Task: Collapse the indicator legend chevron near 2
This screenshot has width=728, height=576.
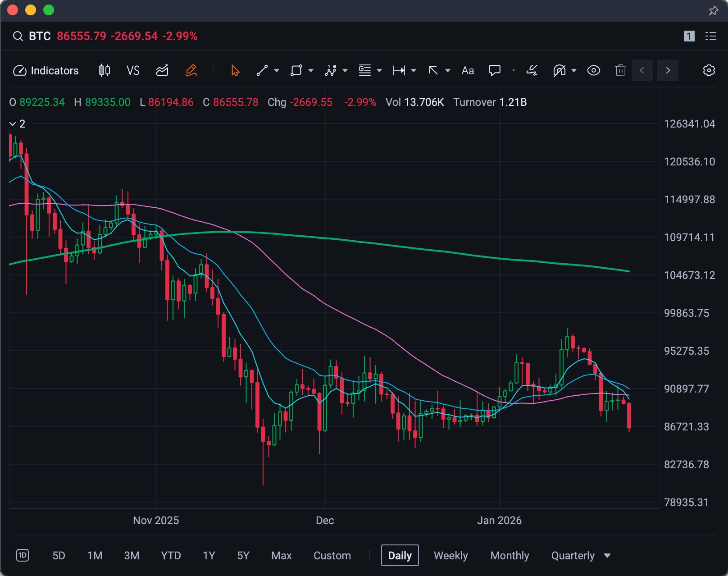Action: pyautogui.click(x=13, y=123)
